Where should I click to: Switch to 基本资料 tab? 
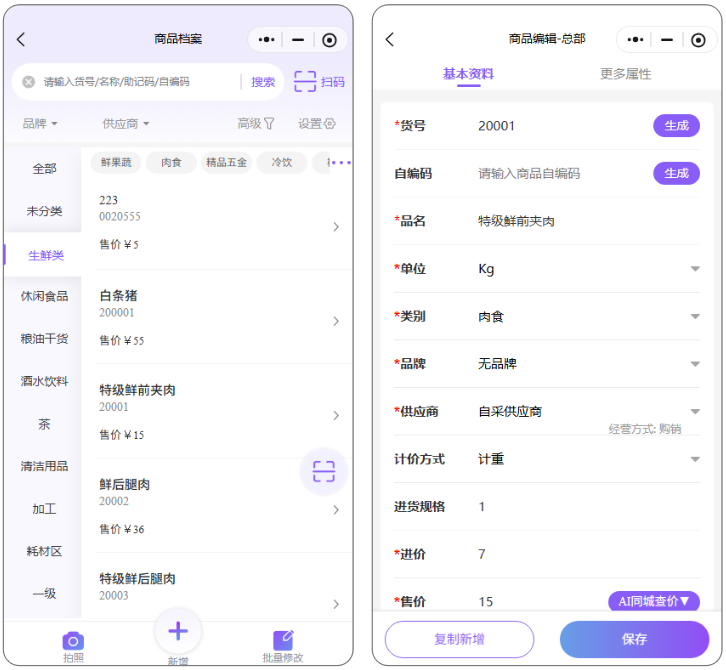[468, 74]
